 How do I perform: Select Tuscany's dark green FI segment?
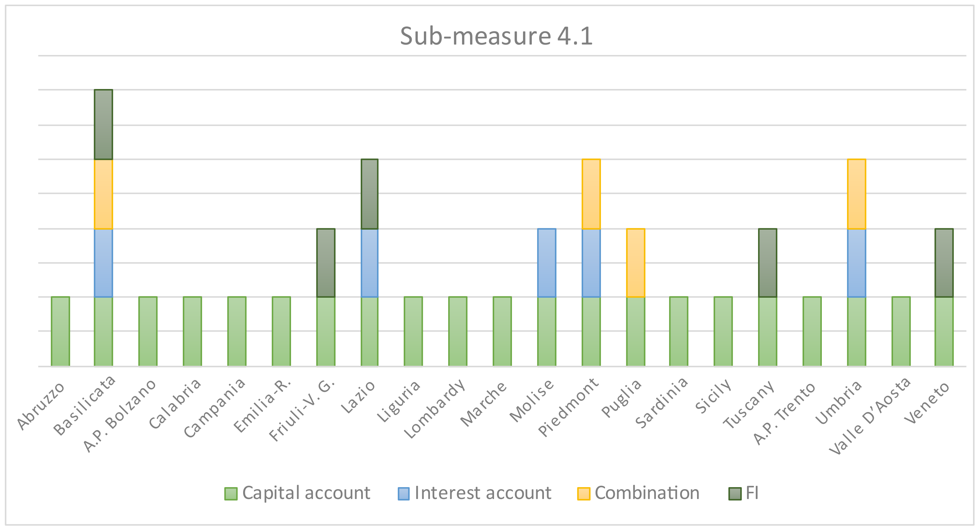coord(768,262)
